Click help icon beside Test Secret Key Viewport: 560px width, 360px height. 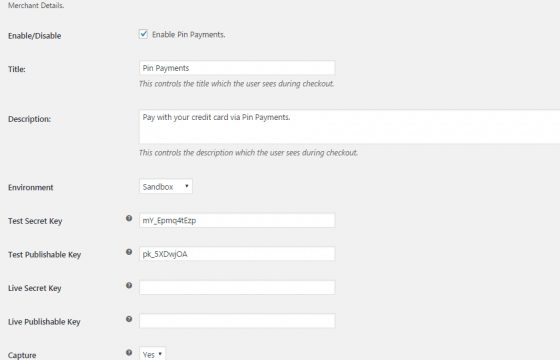click(129, 218)
